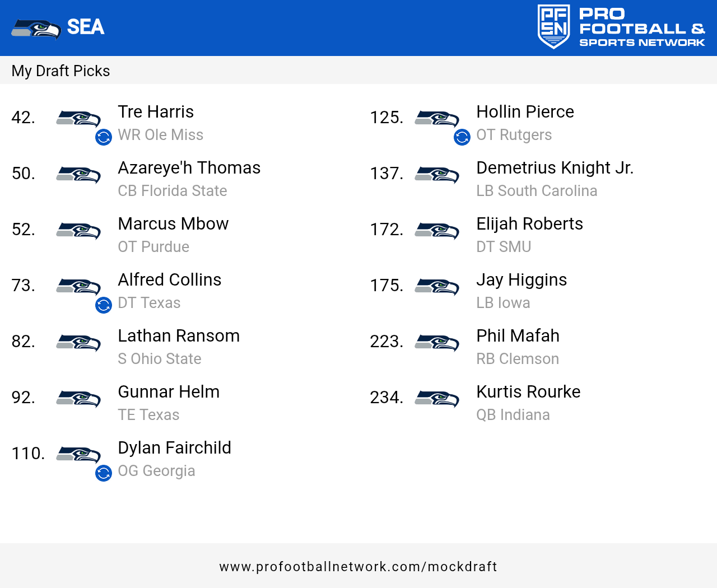Click the Seahawks logo in the header
The width and height of the screenshot is (717, 588).
coord(36,29)
